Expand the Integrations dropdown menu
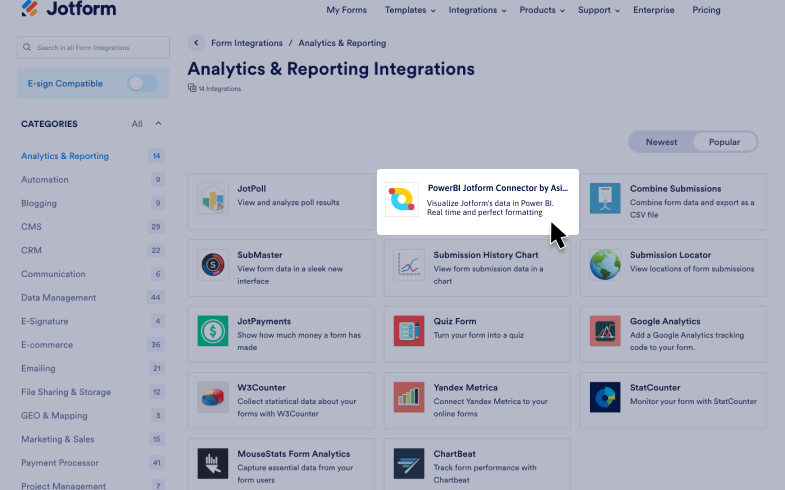This screenshot has height=490, width=785. point(477,10)
